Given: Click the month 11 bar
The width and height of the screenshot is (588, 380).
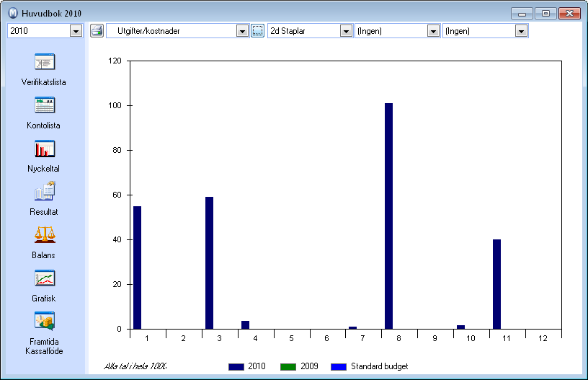Looking at the screenshot, I should [x=497, y=284].
